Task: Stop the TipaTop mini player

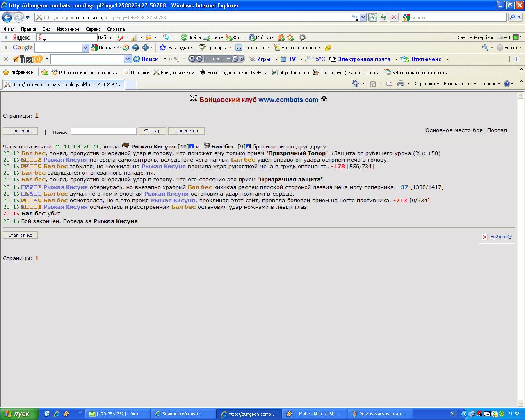Action: pyautogui.click(x=192, y=59)
